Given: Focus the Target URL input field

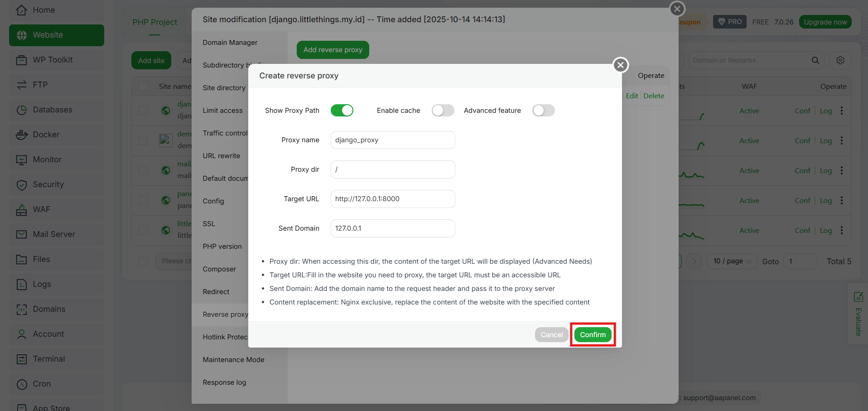Looking at the screenshot, I should 393,199.
